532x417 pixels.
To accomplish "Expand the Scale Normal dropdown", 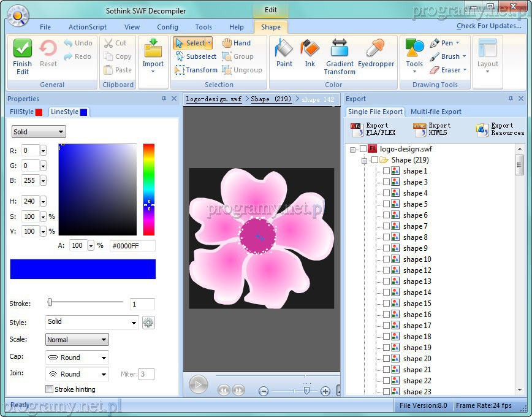I will (x=77, y=340).
